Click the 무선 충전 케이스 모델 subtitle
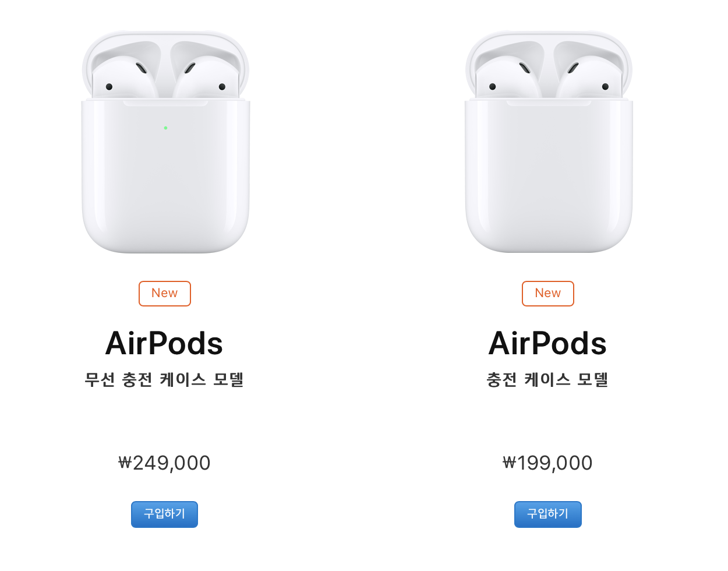Screen dimensions: 728x571 click(x=164, y=379)
